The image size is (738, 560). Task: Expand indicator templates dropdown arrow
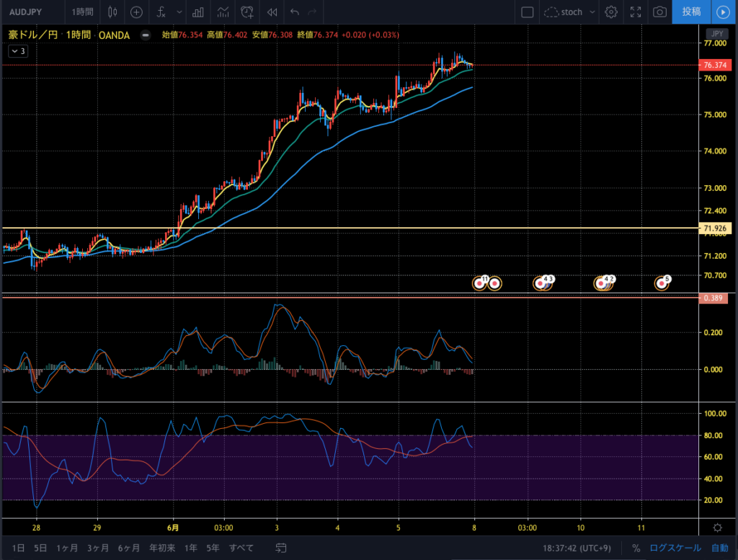(x=179, y=12)
